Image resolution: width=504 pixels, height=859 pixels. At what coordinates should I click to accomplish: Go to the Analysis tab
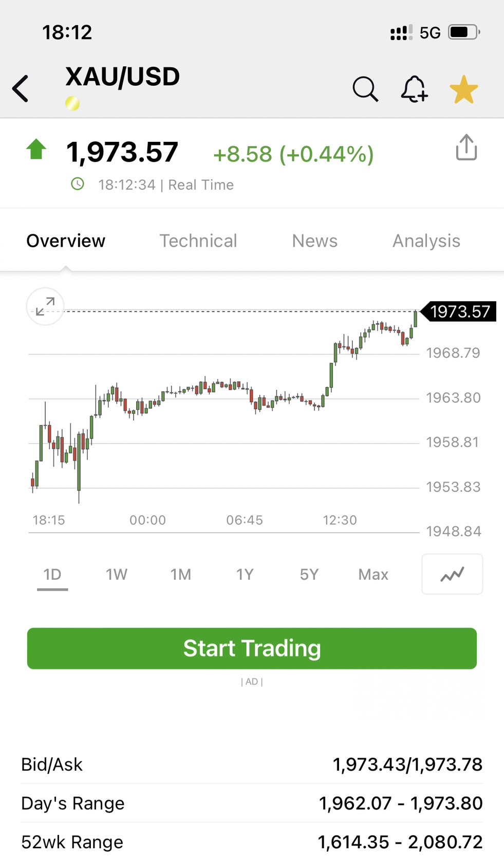[x=426, y=241]
